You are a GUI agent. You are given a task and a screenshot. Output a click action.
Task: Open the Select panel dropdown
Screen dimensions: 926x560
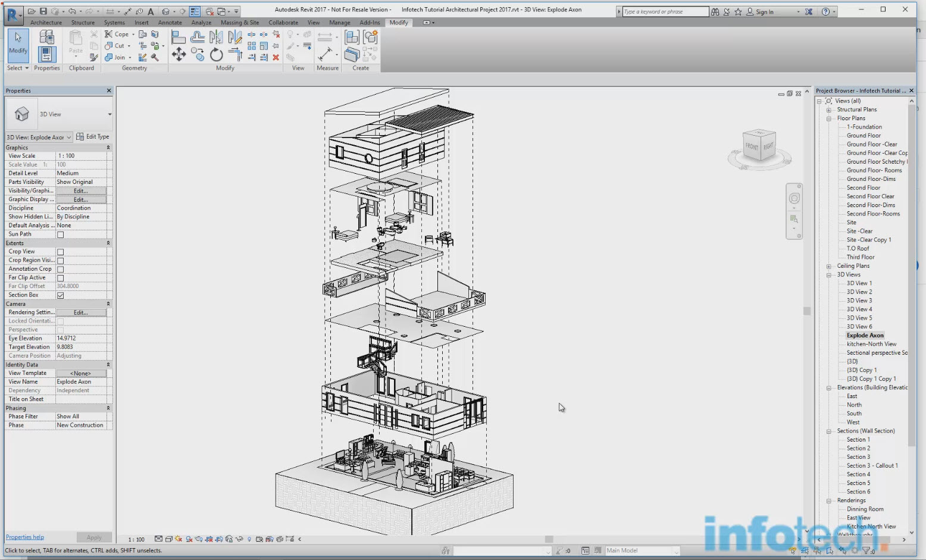[18, 68]
